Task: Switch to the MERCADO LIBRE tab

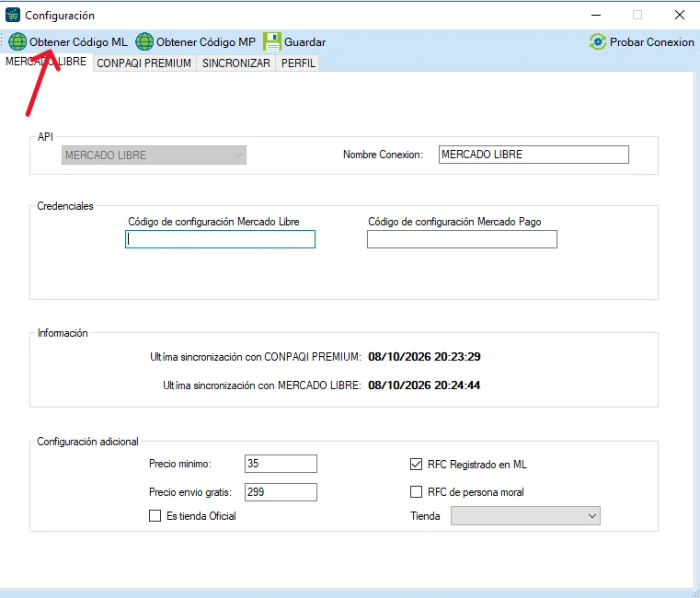Action: click(46, 62)
